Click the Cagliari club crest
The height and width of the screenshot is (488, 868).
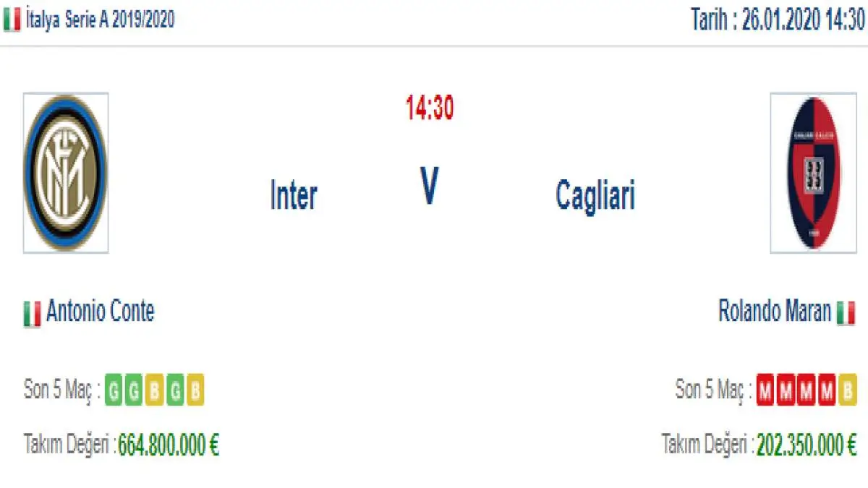(813, 173)
